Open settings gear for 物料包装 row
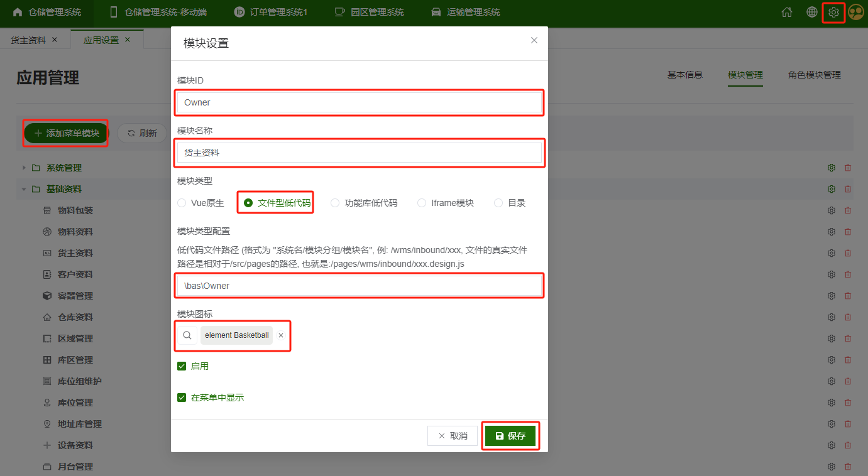868x476 pixels. (x=832, y=210)
